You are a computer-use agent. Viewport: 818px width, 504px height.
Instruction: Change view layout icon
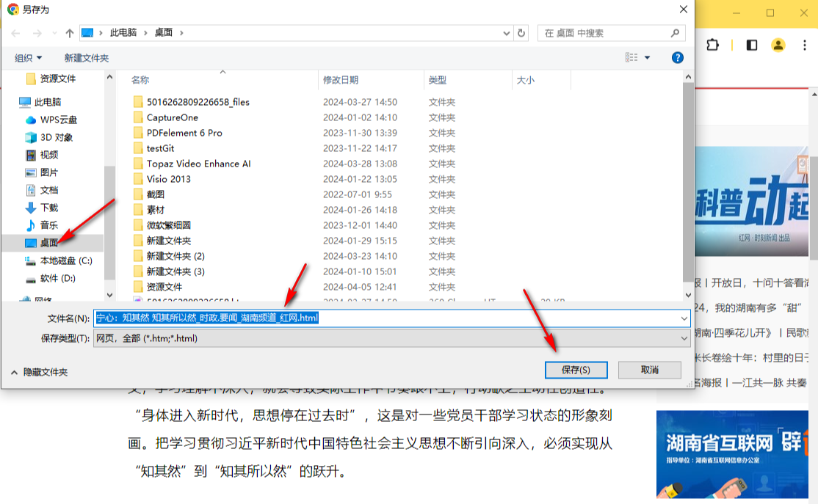pyautogui.click(x=631, y=57)
